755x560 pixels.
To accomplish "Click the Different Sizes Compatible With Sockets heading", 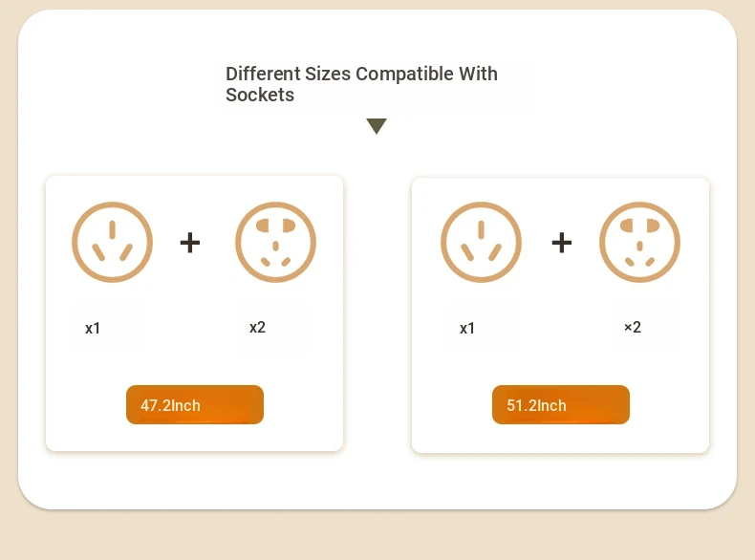I will pyautogui.click(x=361, y=84).
